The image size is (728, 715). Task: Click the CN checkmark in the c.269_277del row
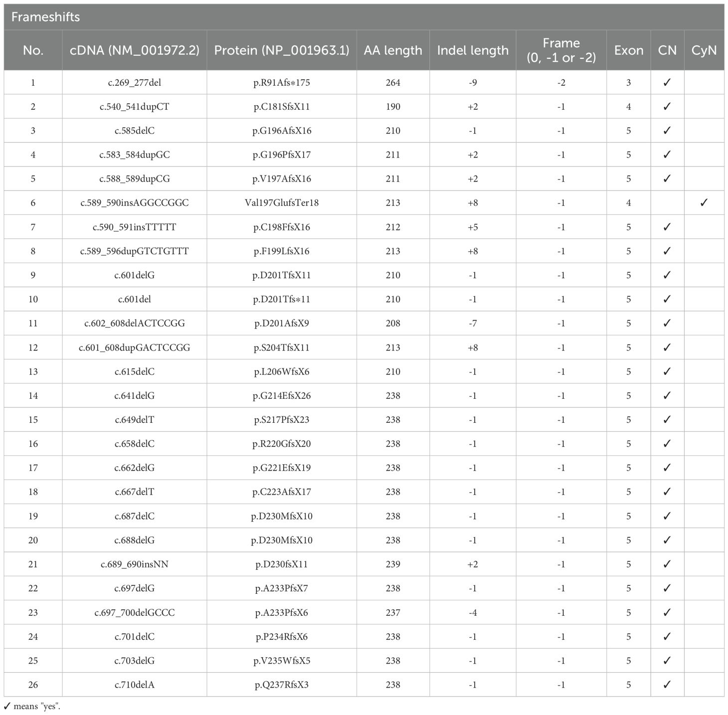click(x=667, y=83)
